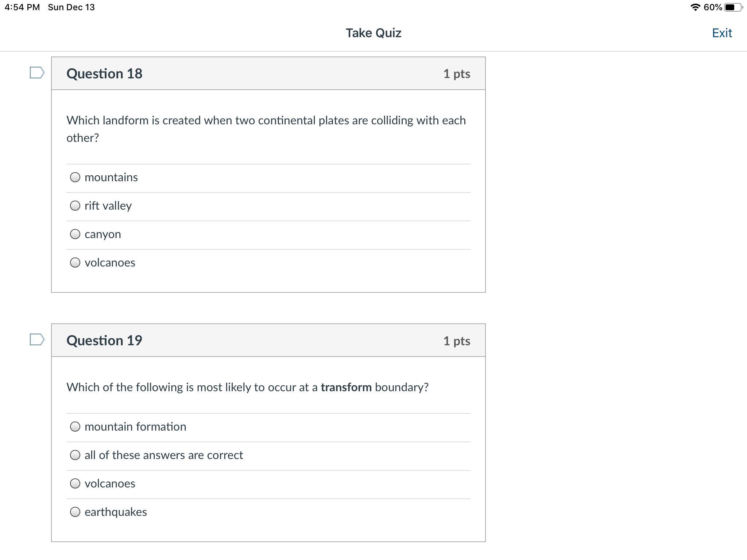
Task: Tap the clock time in status bar
Action: (22, 7)
